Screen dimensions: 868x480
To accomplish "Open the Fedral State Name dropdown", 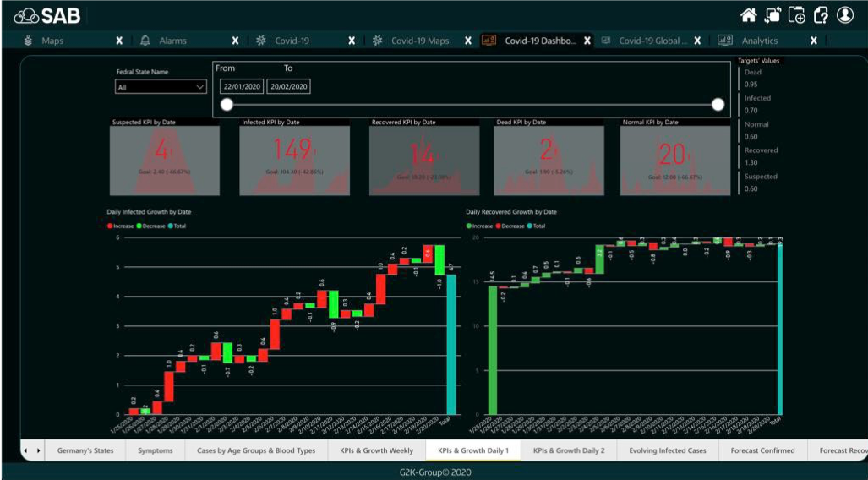I will pyautogui.click(x=161, y=86).
